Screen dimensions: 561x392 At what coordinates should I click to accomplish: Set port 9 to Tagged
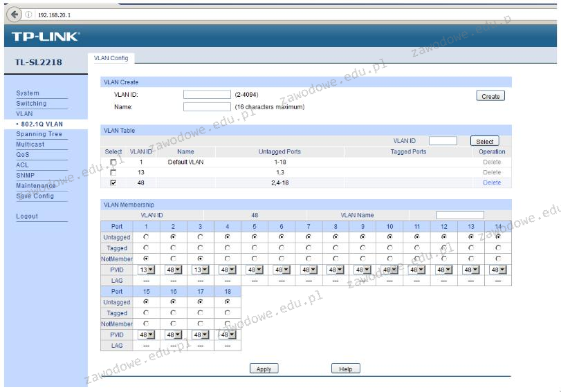(362, 248)
